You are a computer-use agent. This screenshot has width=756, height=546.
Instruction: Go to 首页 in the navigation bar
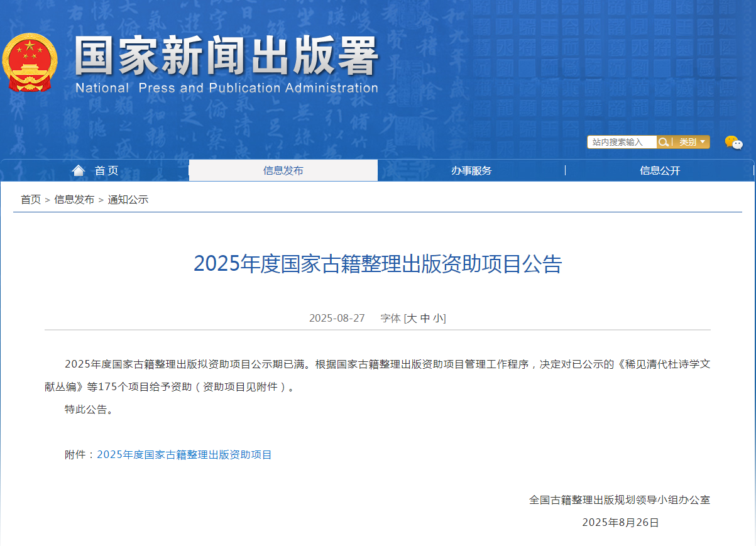click(106, 171)
